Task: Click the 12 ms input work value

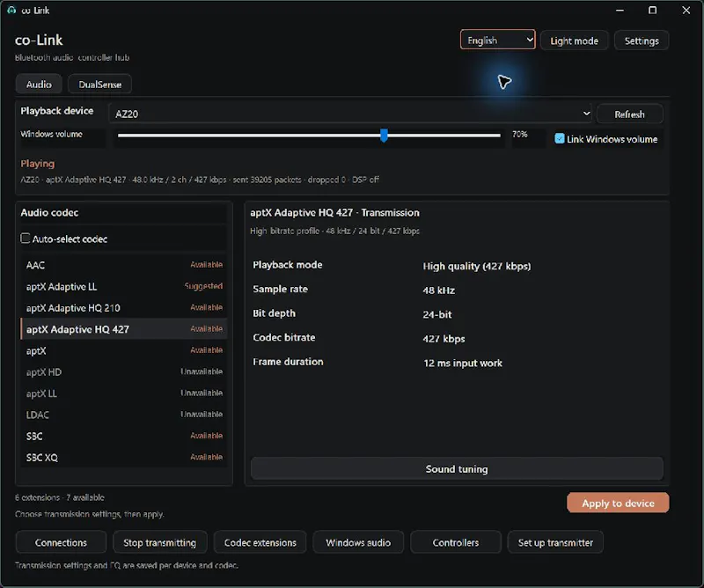Action: 463,363
